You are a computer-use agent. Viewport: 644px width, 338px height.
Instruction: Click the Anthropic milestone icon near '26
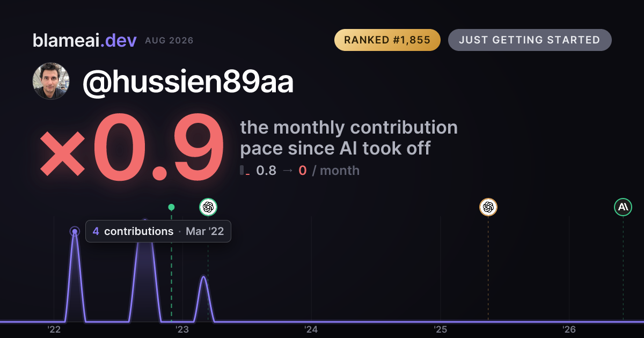pos(623,207)
